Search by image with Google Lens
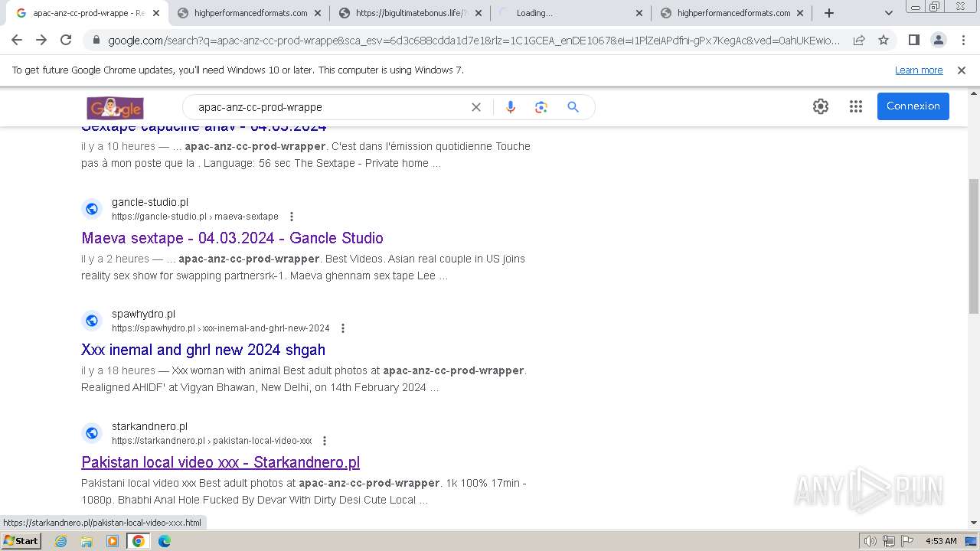 [541, 107]
